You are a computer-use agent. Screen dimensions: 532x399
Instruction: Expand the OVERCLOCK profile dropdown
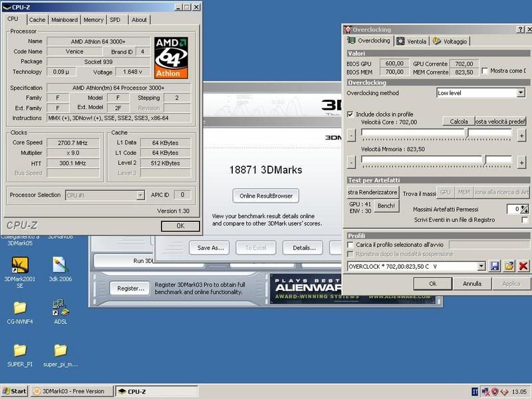pos(481,267)
